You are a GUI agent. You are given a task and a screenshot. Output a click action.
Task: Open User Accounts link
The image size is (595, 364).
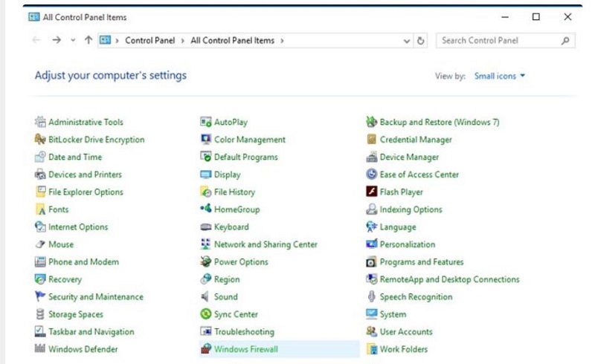[406, 331]
